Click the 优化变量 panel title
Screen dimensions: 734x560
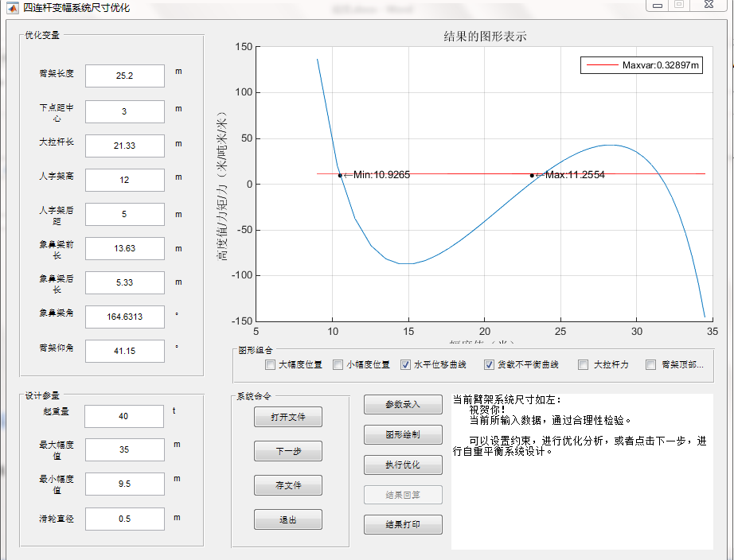(x=42, y=35)
